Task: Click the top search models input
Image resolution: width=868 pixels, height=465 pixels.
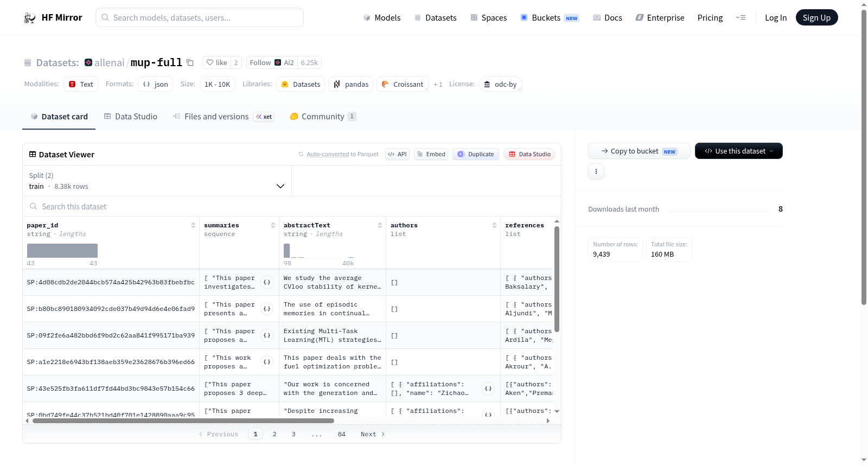Action: (200, 17)
